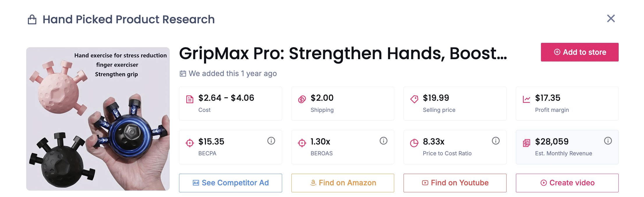Click the Amazon logo on the Find on Amazon button
This screenshot has height=197, width=644.
[313, 183]
